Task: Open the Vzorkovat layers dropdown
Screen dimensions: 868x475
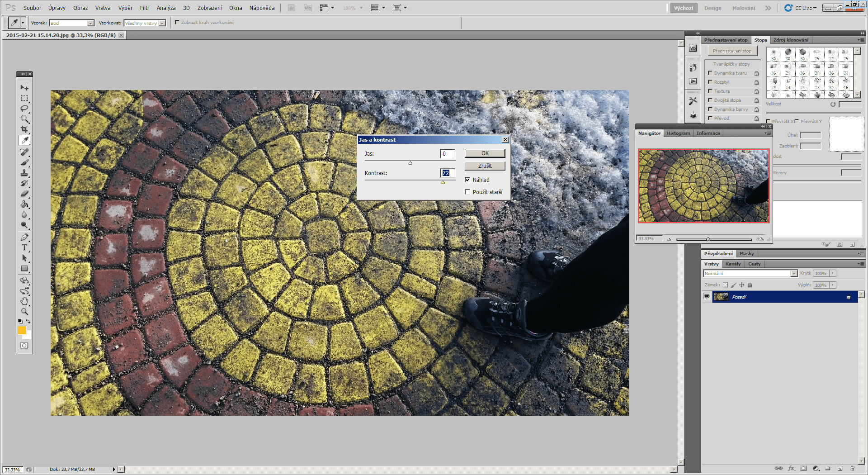Action: tap(162, 23)
